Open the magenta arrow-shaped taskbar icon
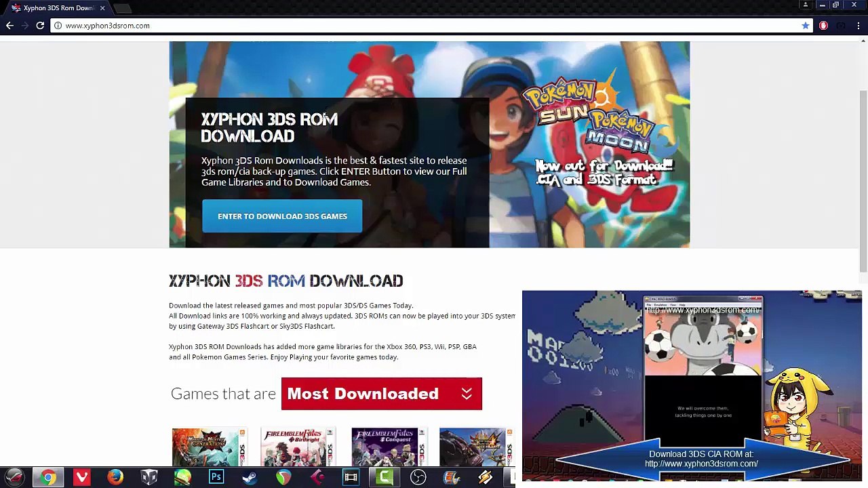Screen dimensions: 868x488 [317, 477]
